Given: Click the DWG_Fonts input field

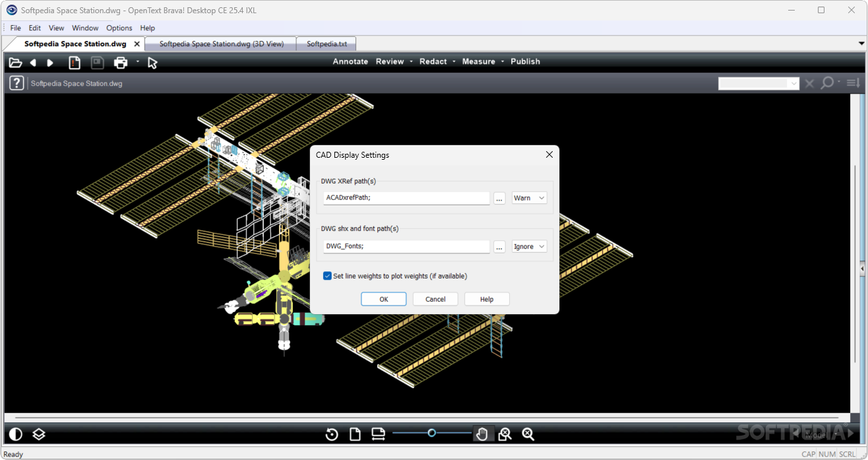Looking at the screenshot, I should [406, 246].
